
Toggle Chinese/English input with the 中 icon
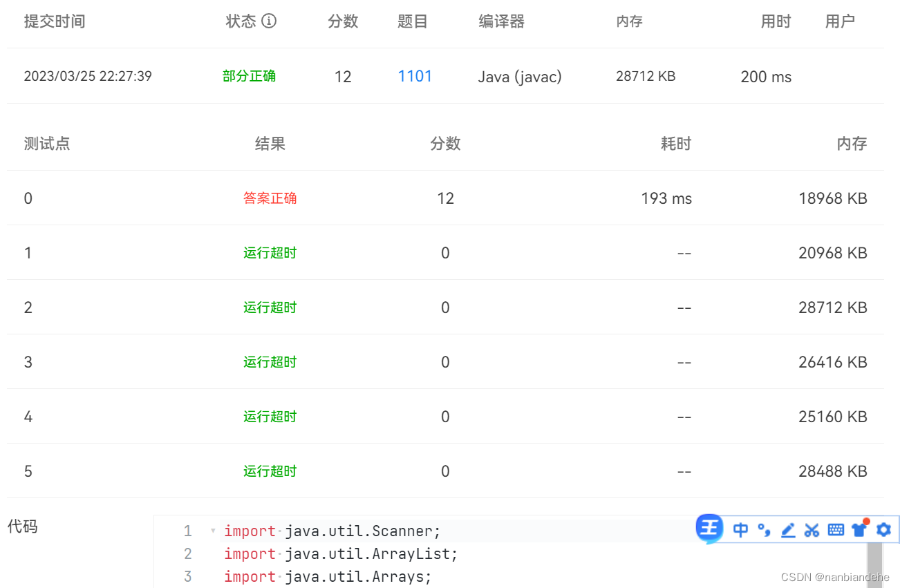tap(740, 529)
